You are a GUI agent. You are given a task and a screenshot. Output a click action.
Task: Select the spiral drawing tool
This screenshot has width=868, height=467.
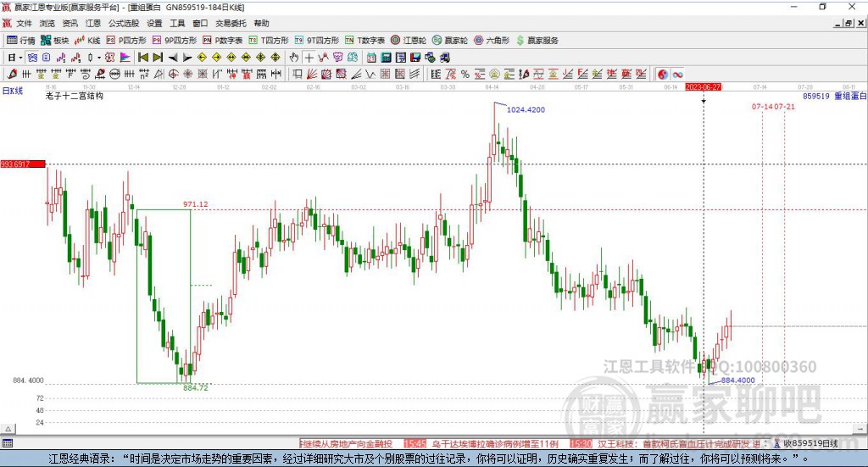pyautogui.click(x=86, y=74)
